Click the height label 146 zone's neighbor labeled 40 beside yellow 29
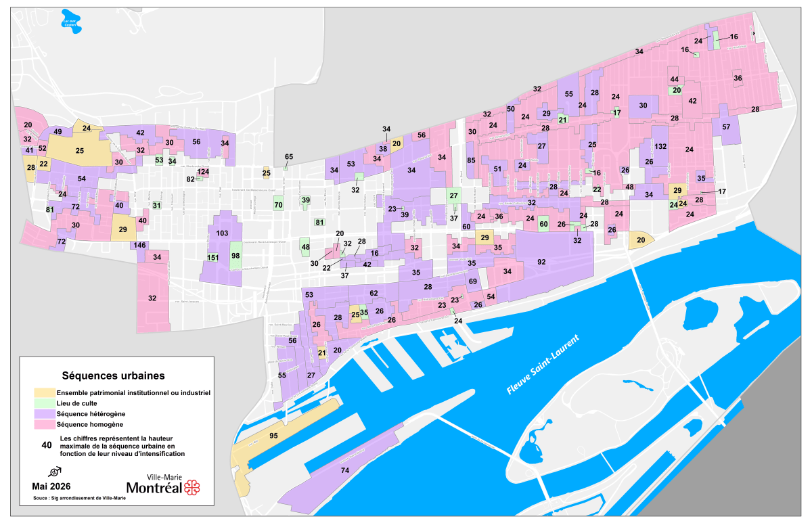Image resolution: width=812 pixels, height=525 pixels. [143, 221]
